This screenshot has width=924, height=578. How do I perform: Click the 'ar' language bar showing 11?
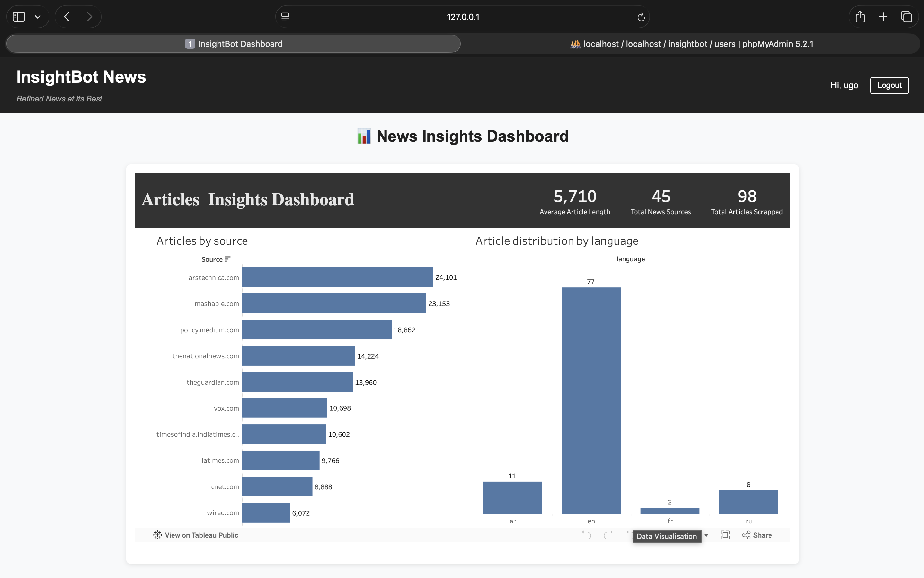(512, 498)
